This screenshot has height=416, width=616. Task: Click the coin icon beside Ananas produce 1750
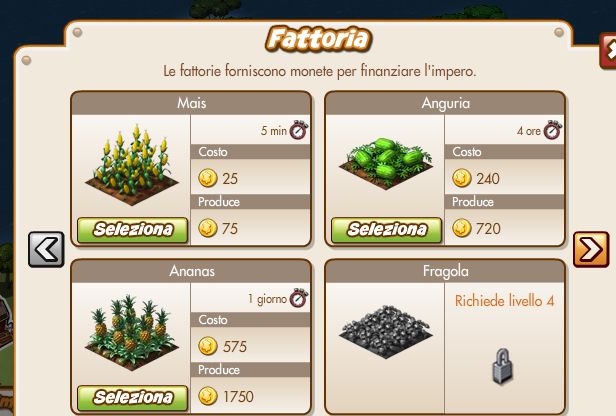click(x=208, y=396)
